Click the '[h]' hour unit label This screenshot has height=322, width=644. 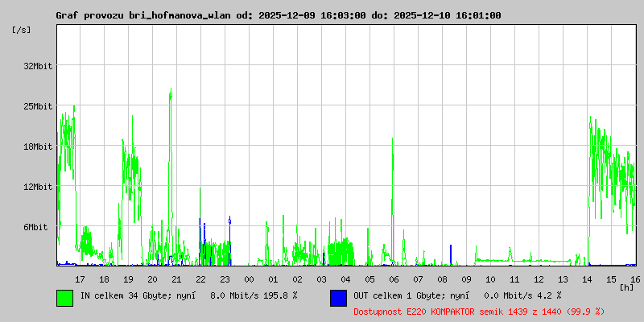point(627,287)
